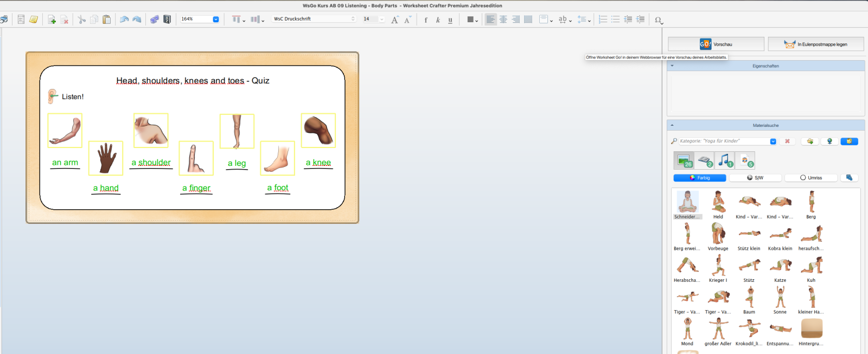Open the text color swatch picker

(x=472, y=20)
